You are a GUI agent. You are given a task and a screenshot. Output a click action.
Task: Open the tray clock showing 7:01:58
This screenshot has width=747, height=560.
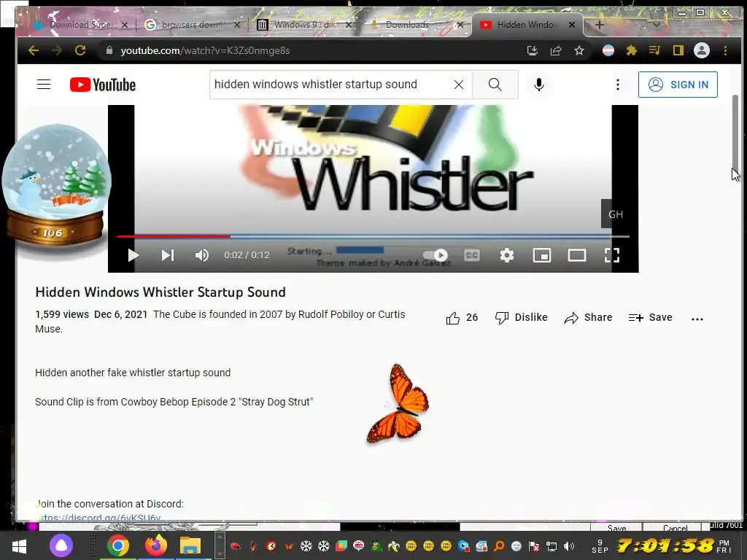665,546
